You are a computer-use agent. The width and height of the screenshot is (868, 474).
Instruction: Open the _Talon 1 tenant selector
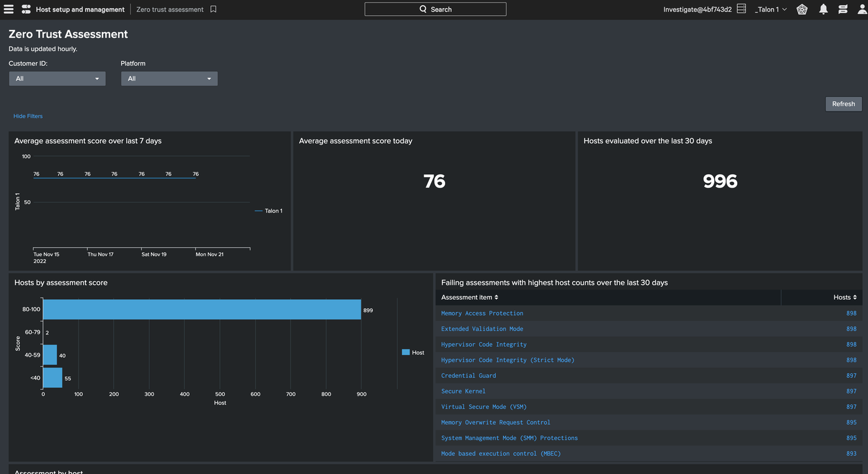pyautogui.click(x=771, y=9)
